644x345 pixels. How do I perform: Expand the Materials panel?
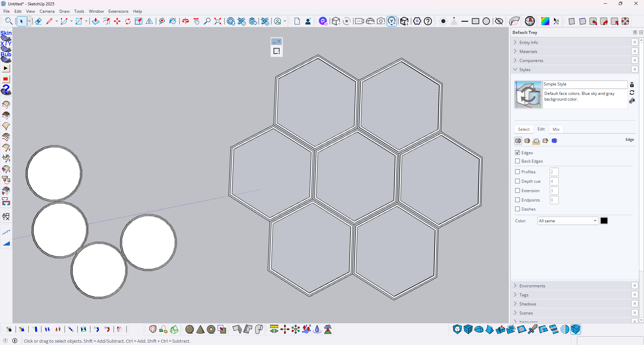click(x=572, y=51)
